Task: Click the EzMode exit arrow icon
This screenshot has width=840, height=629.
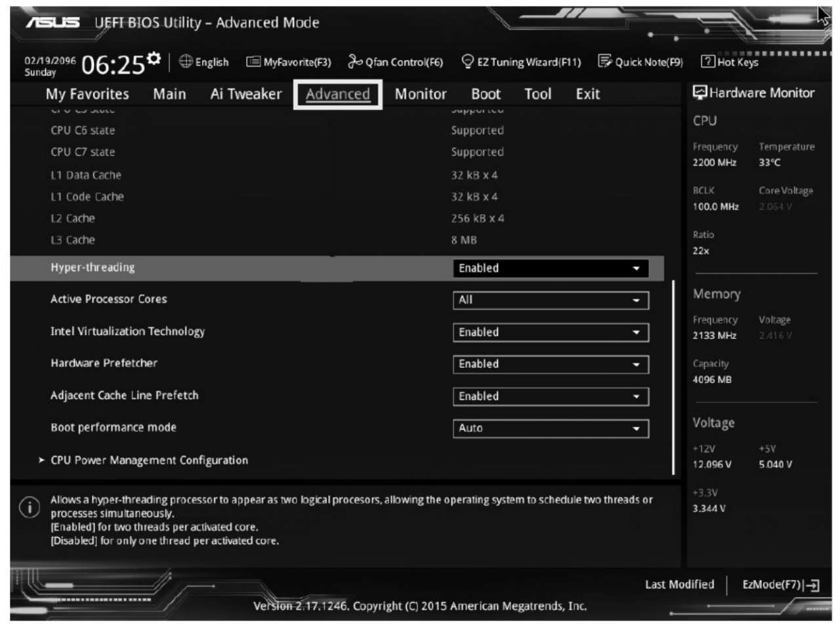Action: [813, 585]
